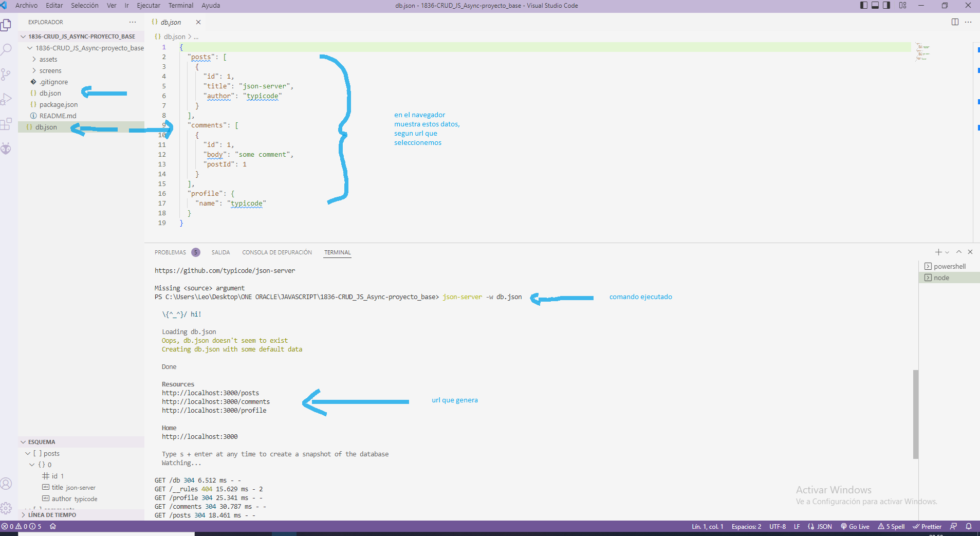Toggle primary side bar layout icon
The image size is (980, 536).
(x=864, y=5)
